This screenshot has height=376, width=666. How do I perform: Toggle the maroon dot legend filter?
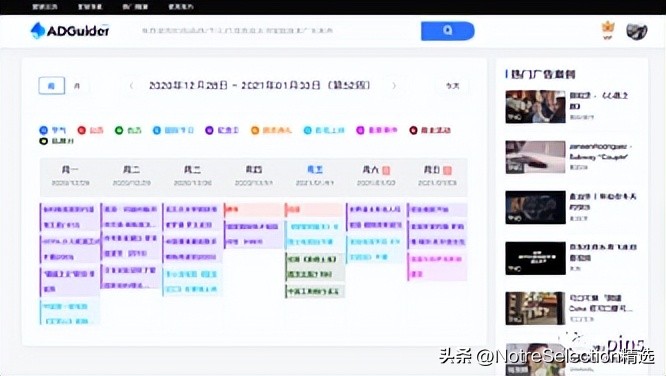(x=429, y=130)
